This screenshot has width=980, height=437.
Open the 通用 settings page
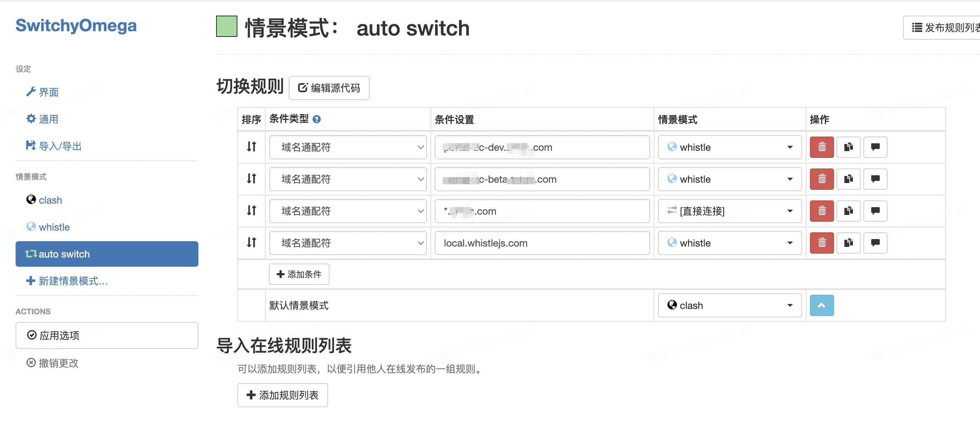[x=43, y=119]
